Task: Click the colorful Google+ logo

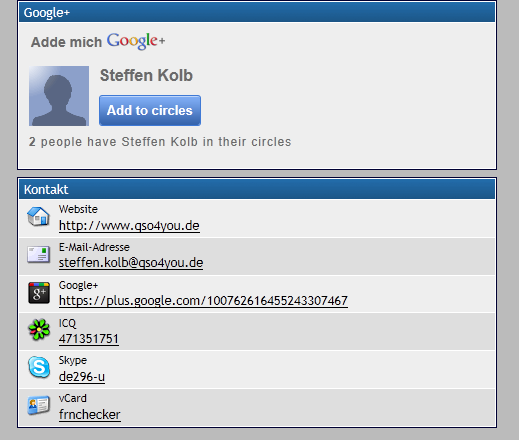Action: (136, 41)
